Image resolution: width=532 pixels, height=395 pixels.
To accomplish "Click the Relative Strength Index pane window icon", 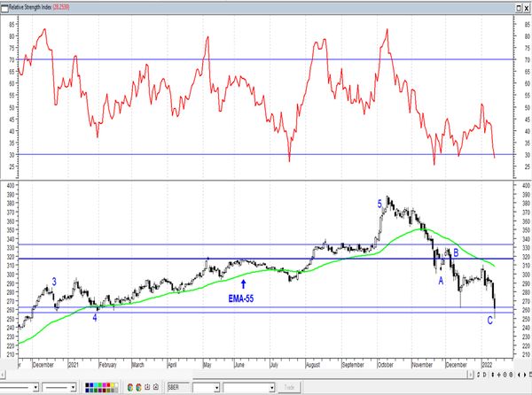I will click(4, 8).
